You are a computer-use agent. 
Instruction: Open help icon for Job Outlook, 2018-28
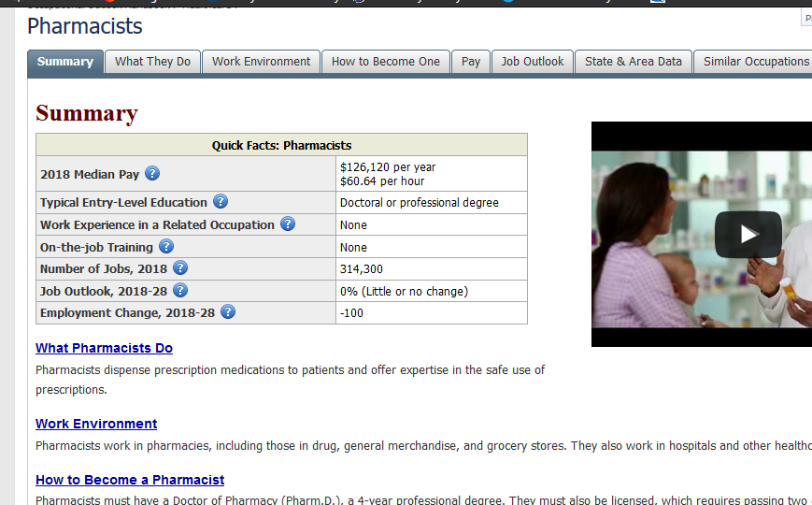[x=180, y=290]
